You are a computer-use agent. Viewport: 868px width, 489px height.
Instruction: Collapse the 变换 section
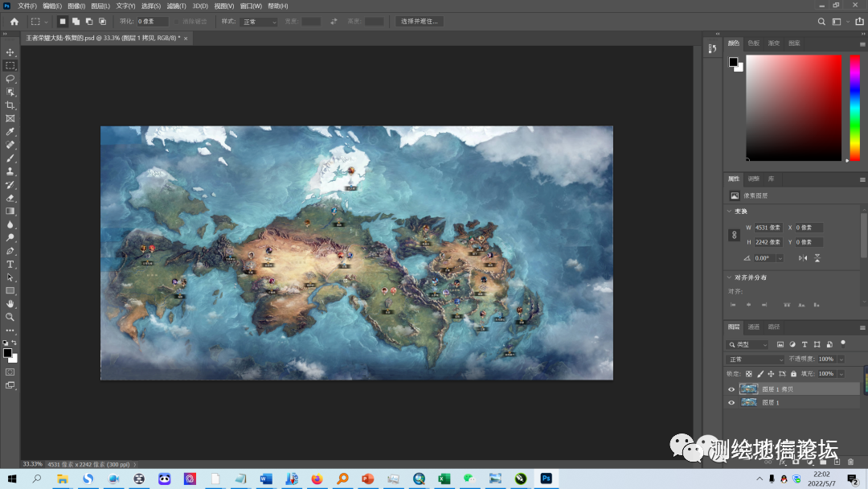click(730, 212)
